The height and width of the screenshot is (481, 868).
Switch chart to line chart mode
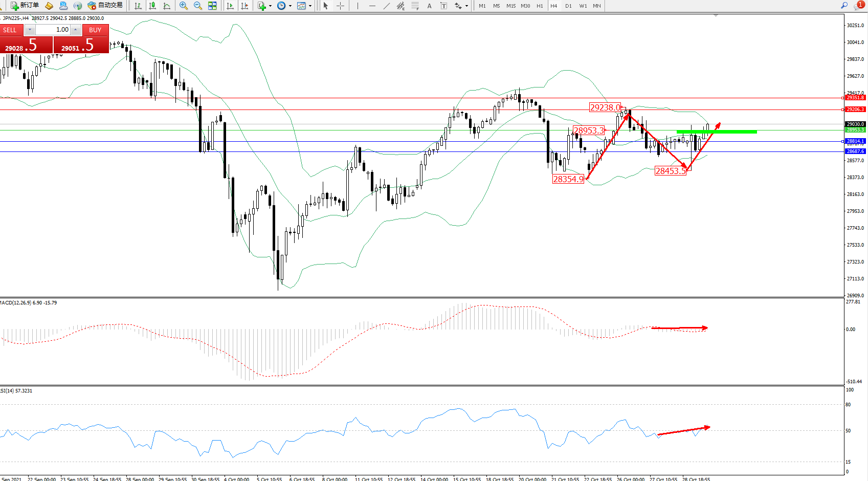click(167, 6)
